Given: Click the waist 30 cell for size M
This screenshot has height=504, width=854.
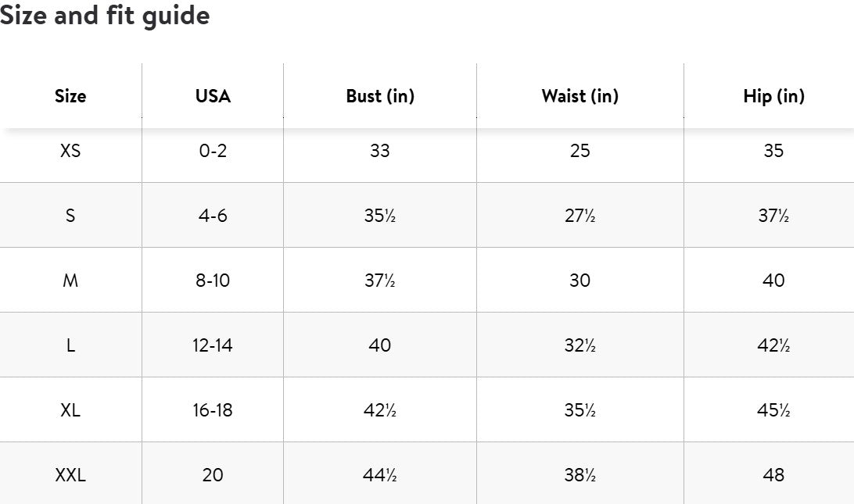Looking at the screenshot, I should tap(579, 281).
